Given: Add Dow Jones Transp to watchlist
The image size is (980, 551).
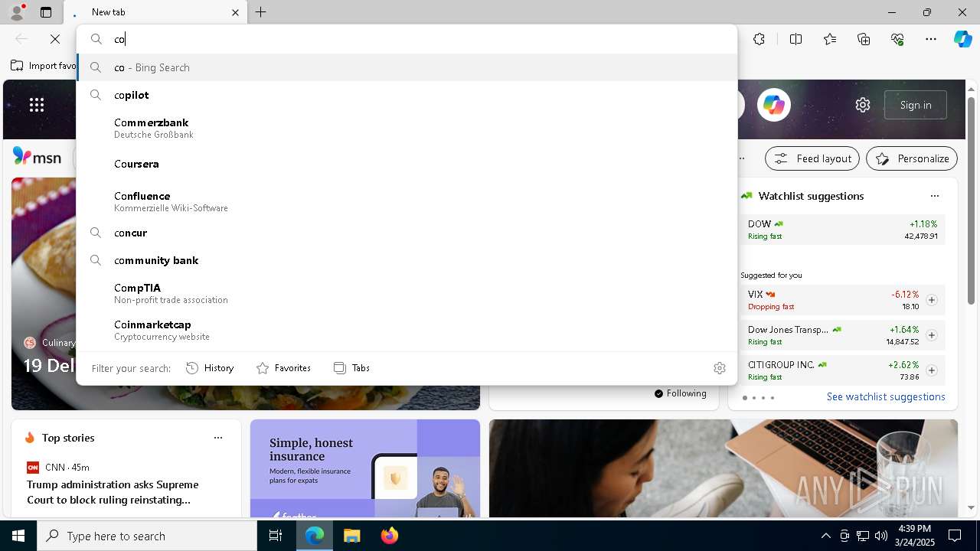Looking at the screenshot, I should pos(932,335).
